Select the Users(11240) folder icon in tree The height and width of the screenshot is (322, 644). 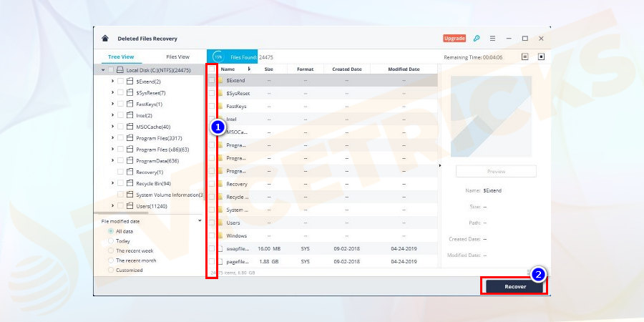tap(130, 206)
